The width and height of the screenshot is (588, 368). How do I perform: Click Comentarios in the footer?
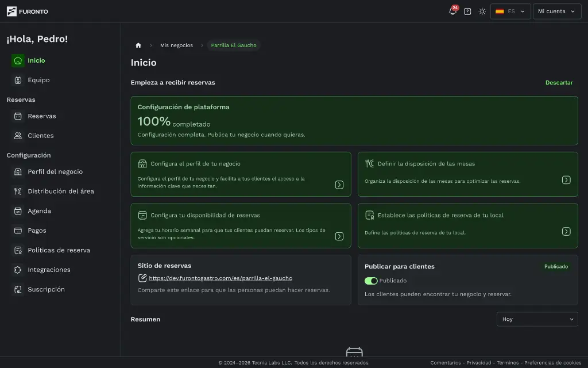coord(446,363)
